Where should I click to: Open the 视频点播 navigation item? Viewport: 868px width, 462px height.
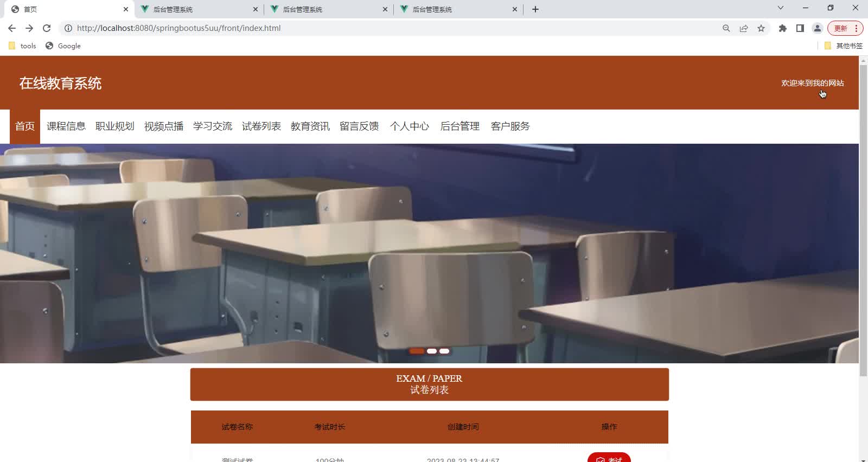[164, 126]
